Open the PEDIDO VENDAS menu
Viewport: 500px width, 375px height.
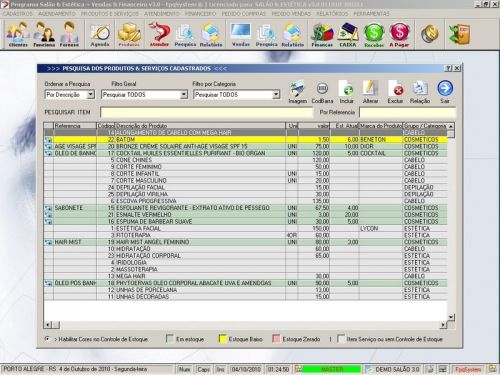coord(291,14)
